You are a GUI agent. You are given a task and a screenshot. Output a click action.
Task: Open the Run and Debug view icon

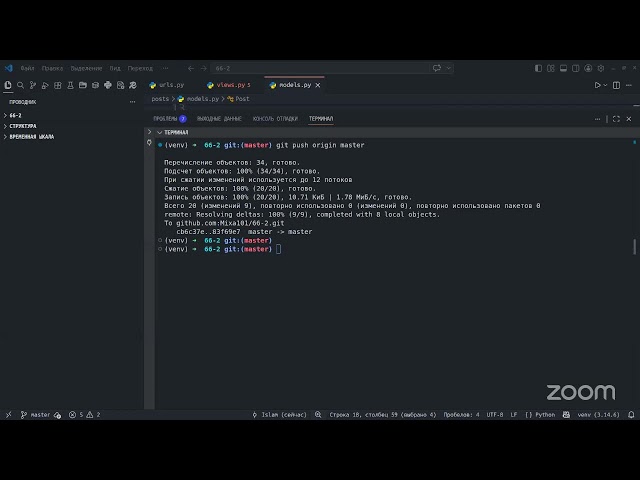point(45,85)
